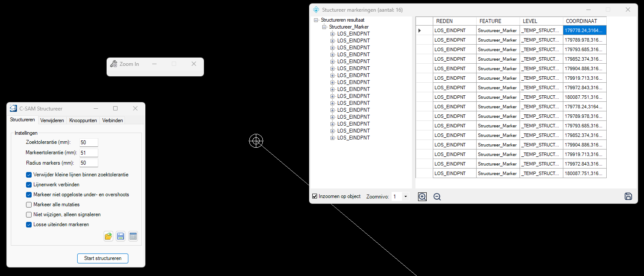Click the COORDINAAT column header

585,21
